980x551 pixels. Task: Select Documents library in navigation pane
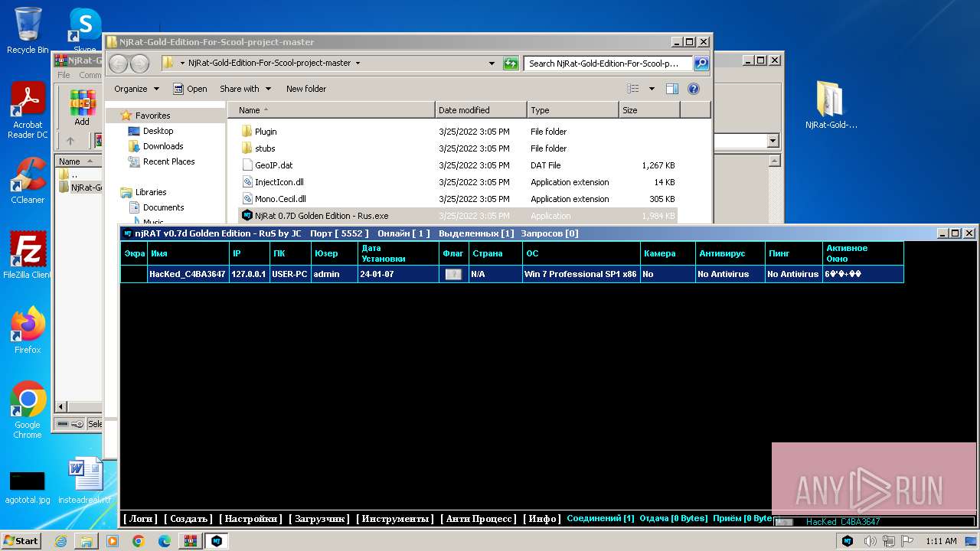tap(163, 207)
